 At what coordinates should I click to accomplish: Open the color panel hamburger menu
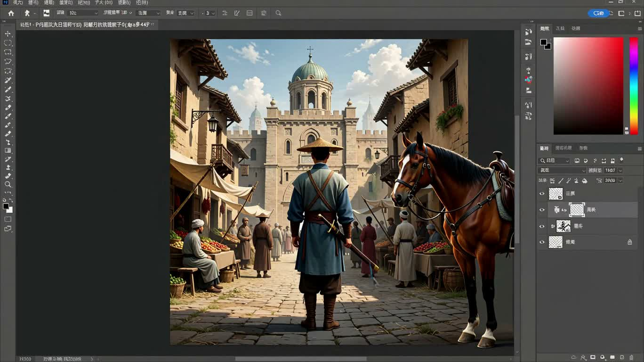[x=639, y=29]
